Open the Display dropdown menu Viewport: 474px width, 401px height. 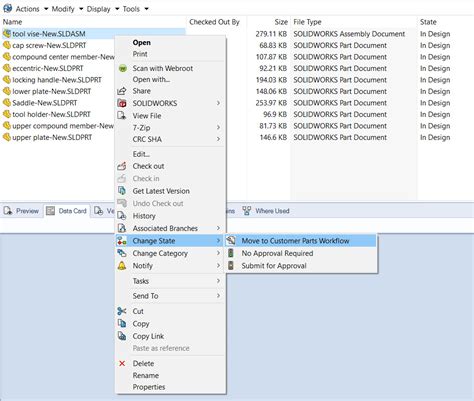(103, 9)
